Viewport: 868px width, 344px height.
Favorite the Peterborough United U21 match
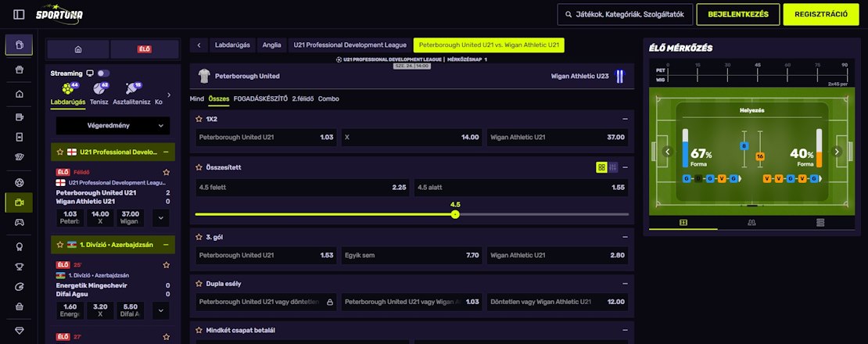(x=166, y=172)
